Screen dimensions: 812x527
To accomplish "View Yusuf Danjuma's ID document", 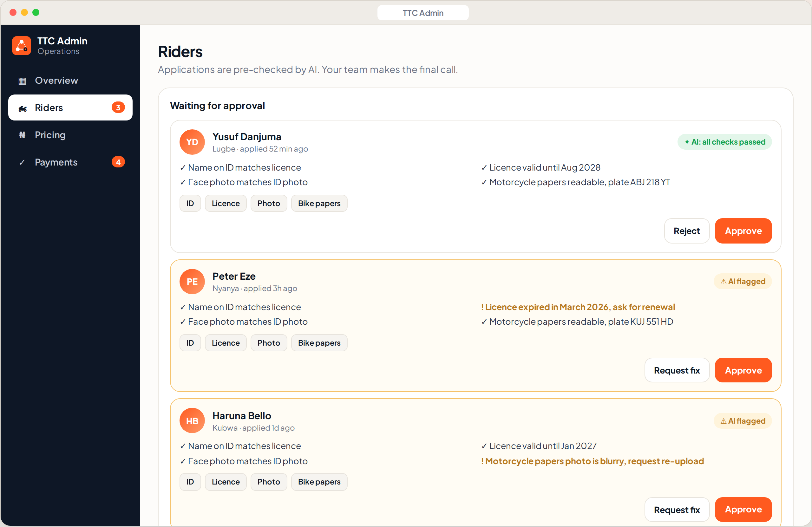I will coord(190,203).
